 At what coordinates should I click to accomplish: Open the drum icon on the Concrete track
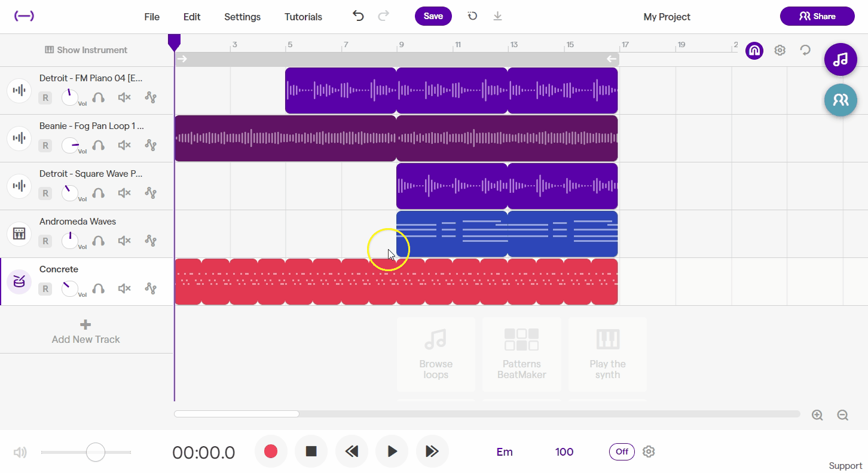click(19, 281)
